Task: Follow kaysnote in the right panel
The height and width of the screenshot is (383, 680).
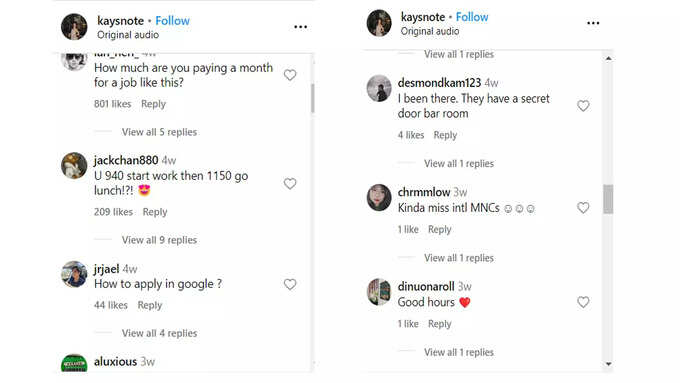Action: pyautogui.click(x=472, y=17)
